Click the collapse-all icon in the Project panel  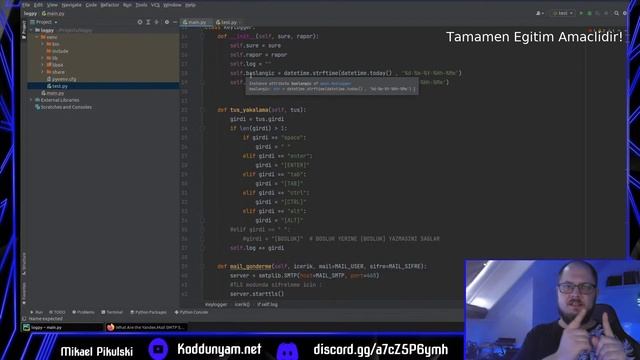pyautogui.click(x=157, y=22)
